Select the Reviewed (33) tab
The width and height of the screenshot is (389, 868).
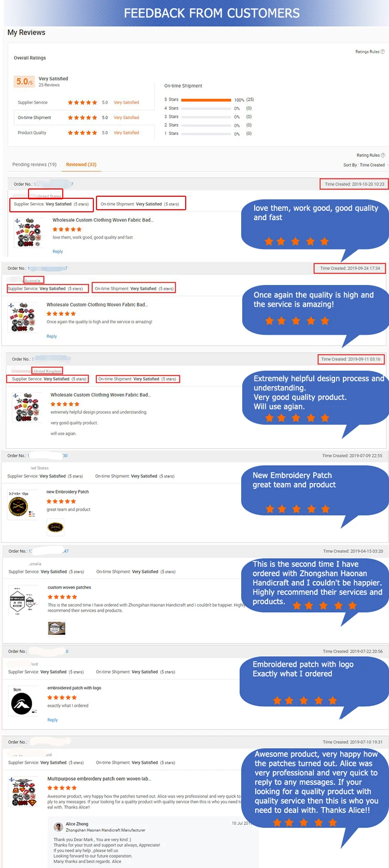(x=81, y=165)
